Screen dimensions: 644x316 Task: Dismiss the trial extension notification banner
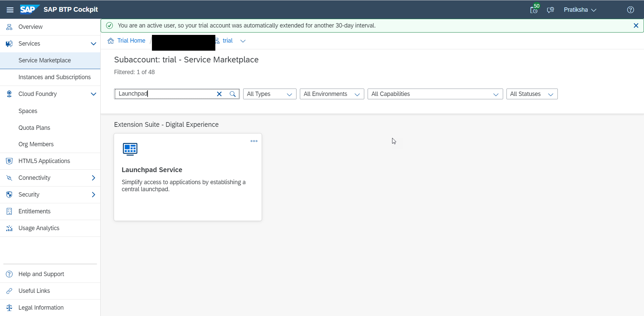pyautogui.click(x=636, y=25)
